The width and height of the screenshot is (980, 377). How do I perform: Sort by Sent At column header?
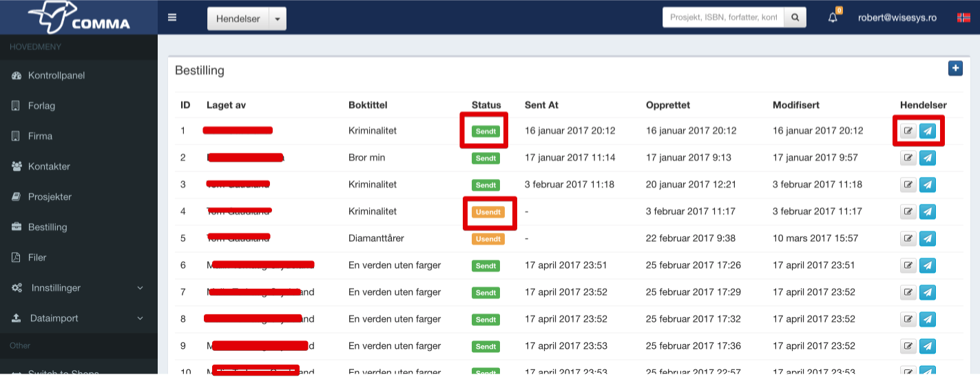click(x=541, y=105)
